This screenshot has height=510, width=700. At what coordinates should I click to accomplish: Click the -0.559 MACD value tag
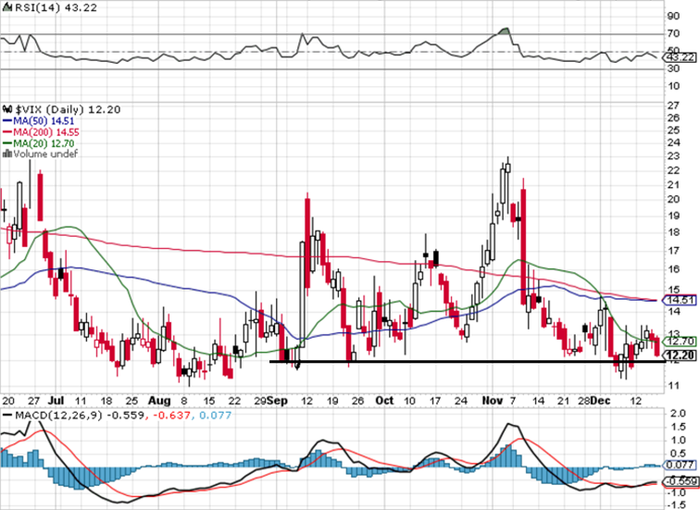[679, 481]
